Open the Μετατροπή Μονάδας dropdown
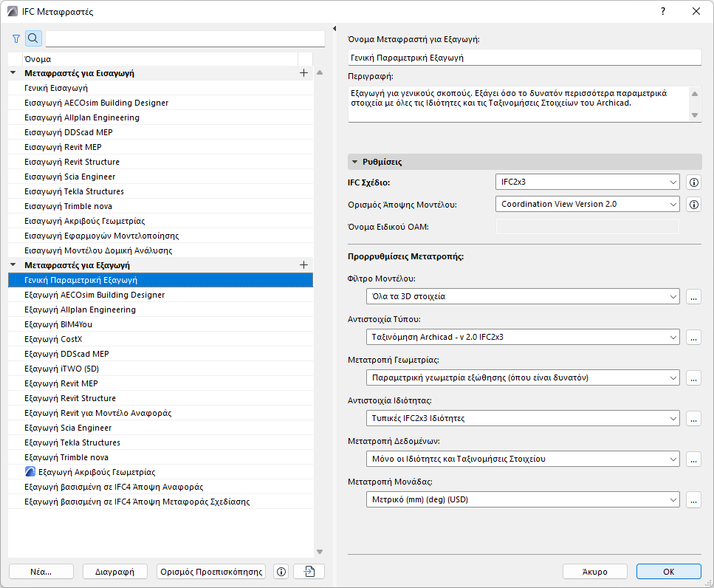 522,500
